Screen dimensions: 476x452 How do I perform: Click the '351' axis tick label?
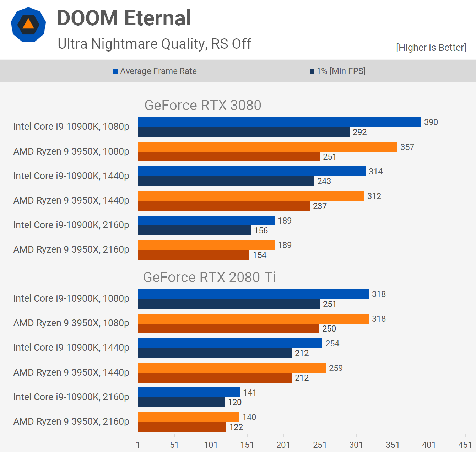click(393, 445)
